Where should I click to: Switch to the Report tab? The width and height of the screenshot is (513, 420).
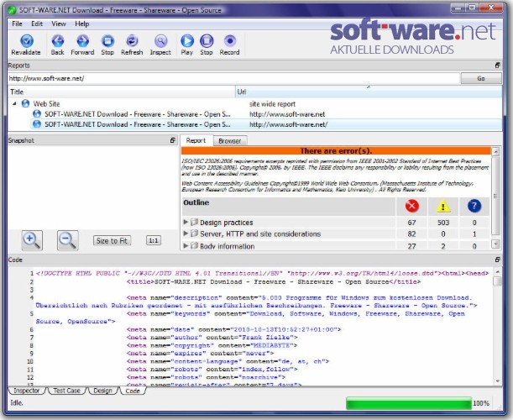point(196,140)
